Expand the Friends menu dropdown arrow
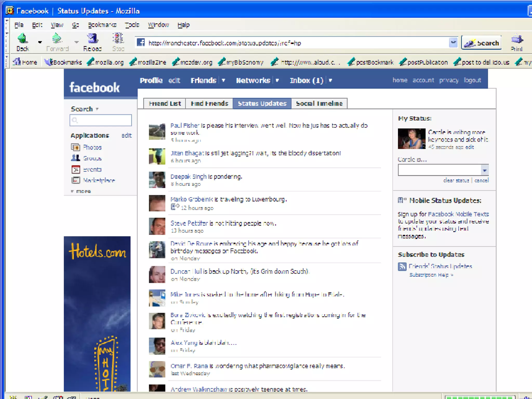Screen dimensions: 532x399 point(223,80)
